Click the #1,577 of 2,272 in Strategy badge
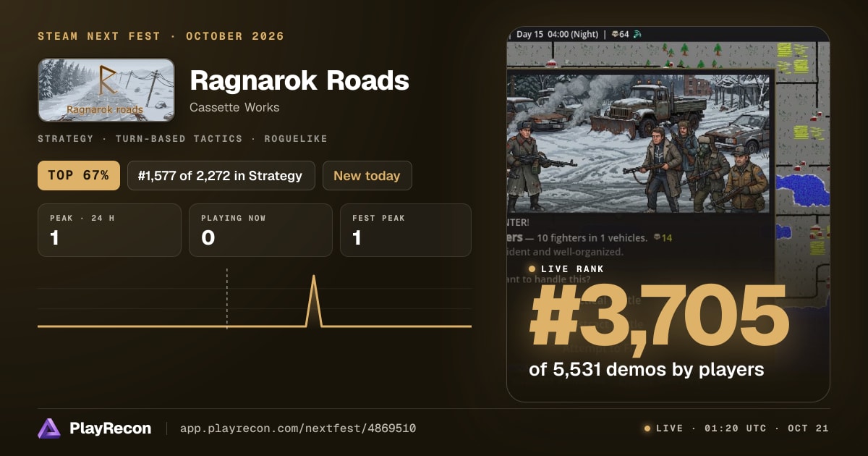868x456 pixels. (x=221, y=175)
